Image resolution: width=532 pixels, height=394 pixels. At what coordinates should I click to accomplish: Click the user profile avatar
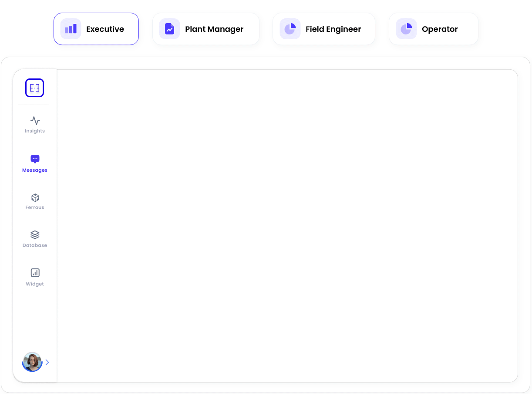click(32, 362)
